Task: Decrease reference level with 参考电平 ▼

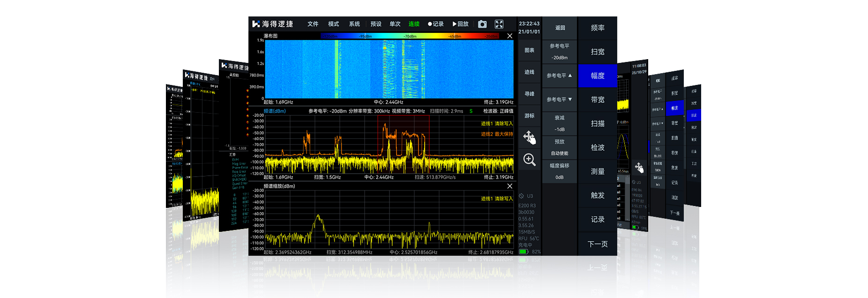Action: point(560,99)
